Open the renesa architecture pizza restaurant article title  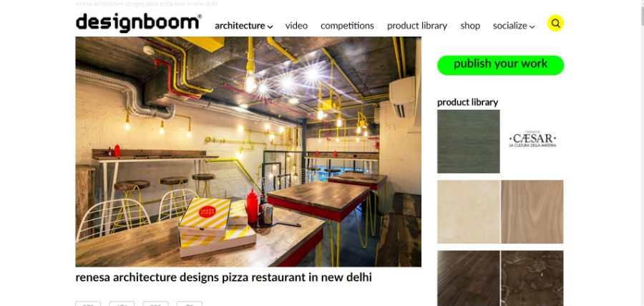point(223,277)
